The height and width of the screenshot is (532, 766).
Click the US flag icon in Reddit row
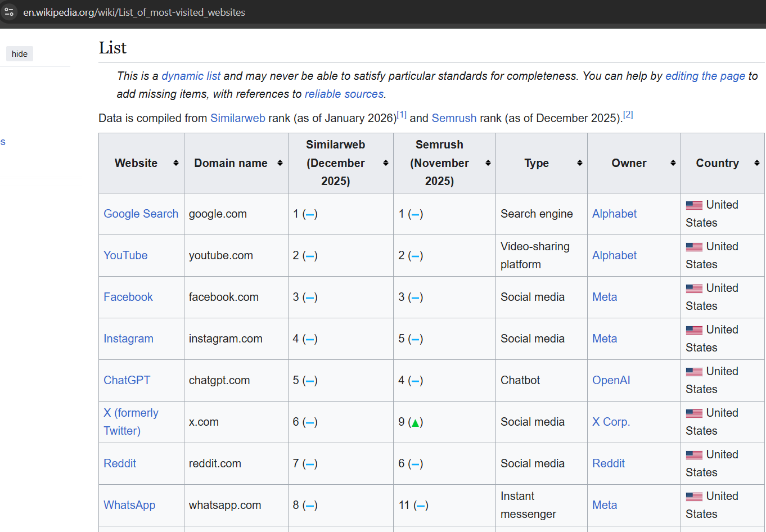pyautogui.click(x=694, y=455)
